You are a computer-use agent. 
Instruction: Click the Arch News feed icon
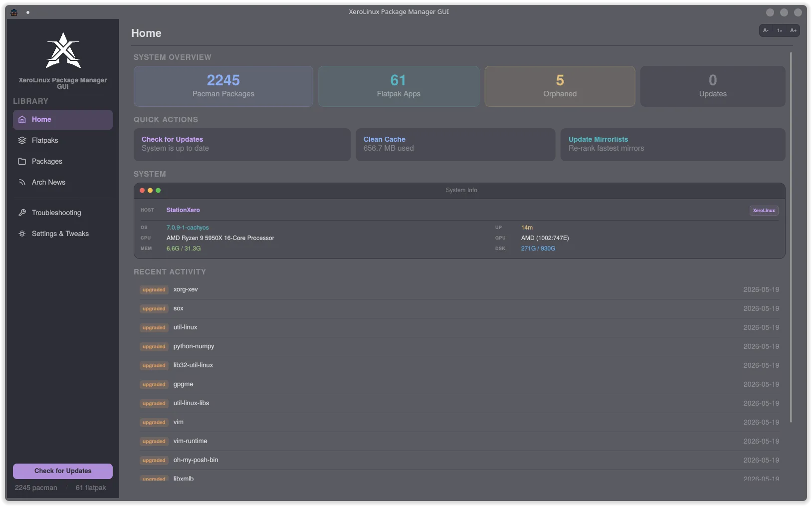[22, 183]
